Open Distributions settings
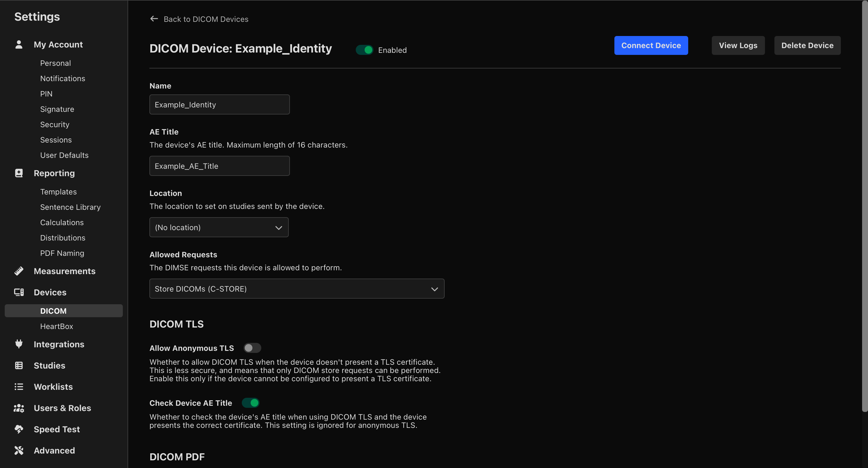Screen dimensions: 868x468 [x=63, y=238]
